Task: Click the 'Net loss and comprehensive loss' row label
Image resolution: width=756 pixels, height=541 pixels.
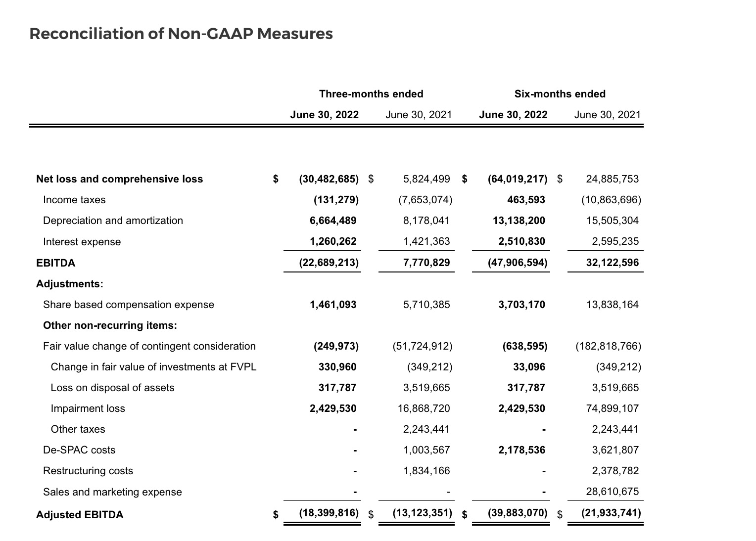Action: point(119,179)
